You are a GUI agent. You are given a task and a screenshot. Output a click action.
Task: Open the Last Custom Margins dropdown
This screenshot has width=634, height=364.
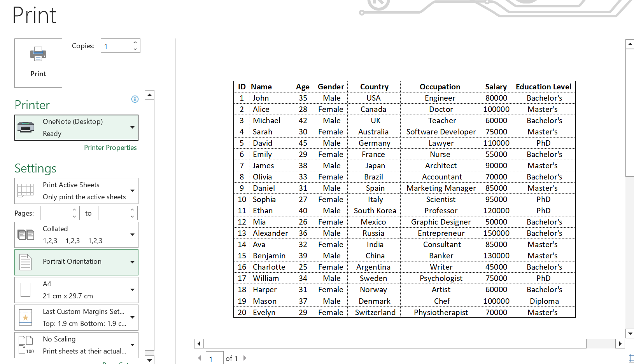[x=76, y=317]
